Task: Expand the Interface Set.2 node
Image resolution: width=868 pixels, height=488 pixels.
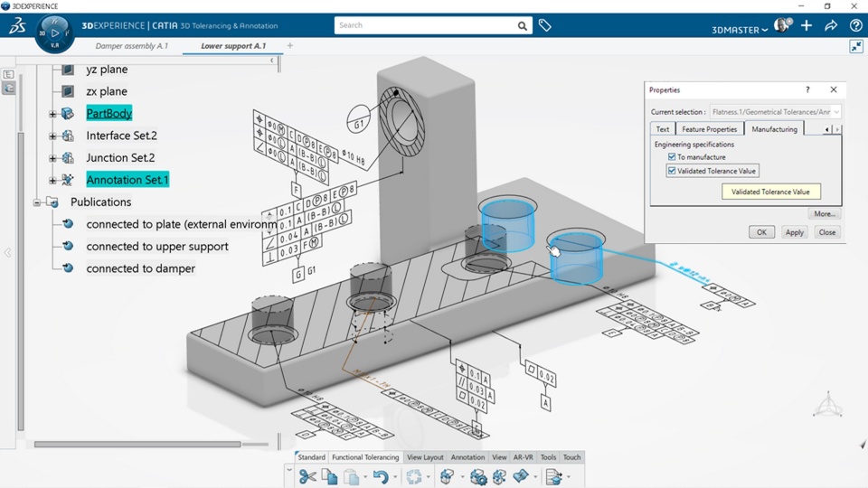Action: pos(52,136)
